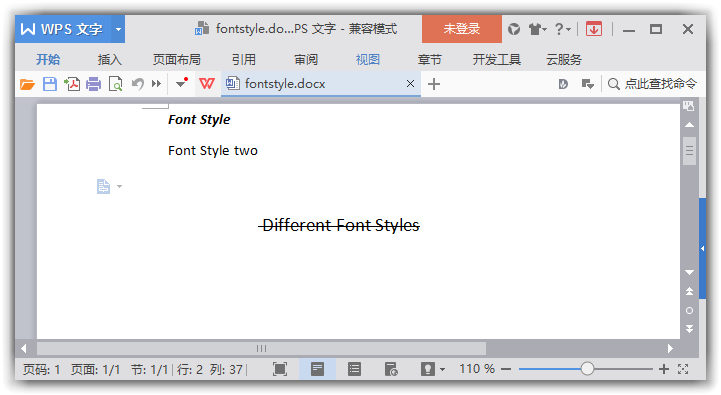Expand the arrow beside paragraph layout icon
This screenshot has width=721, height=395.
click(120, 186)
